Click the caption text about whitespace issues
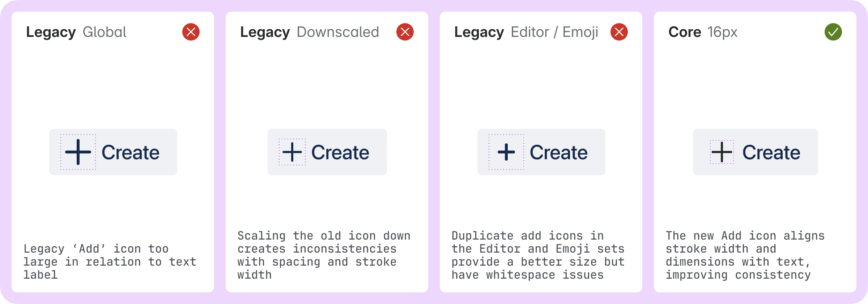 (x=538, y=255)
